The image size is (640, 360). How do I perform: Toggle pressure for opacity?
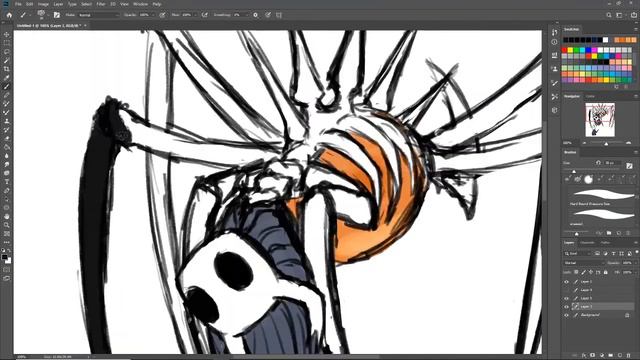tap(162, 15)
